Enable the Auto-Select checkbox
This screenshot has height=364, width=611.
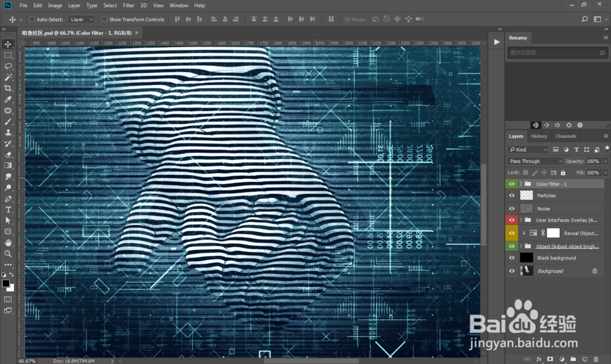(x=32, y=19)
